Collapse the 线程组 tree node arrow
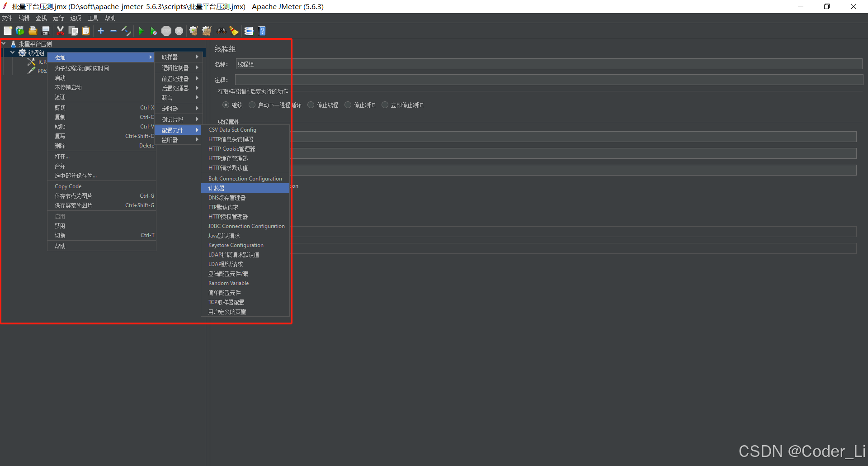868x466 pixels. [13, 53]
